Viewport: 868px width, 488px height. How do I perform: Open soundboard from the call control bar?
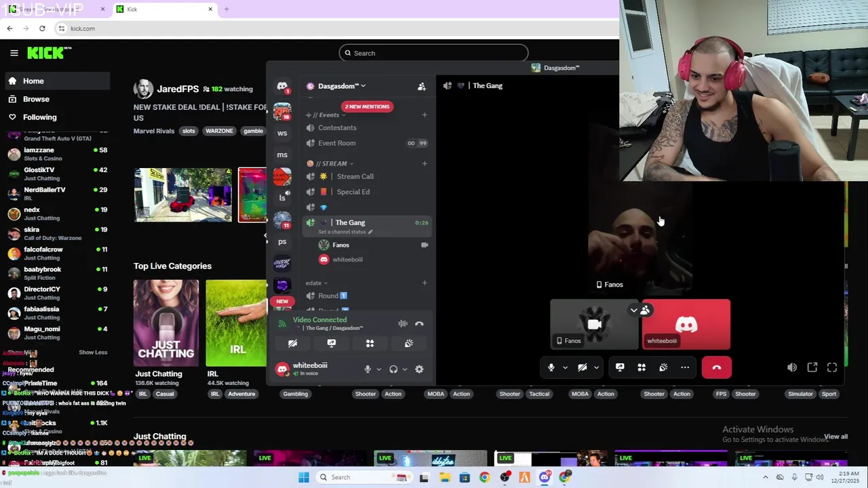tap(663, 367)
